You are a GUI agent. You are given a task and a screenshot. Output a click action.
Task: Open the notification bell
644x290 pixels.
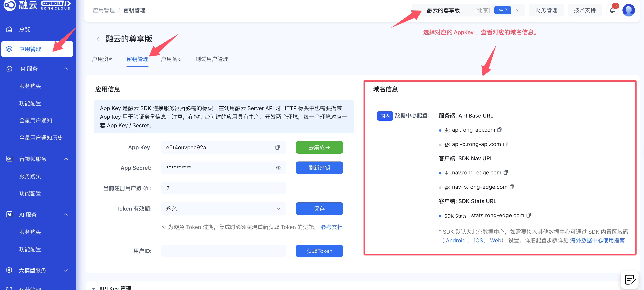coord(612,10)
